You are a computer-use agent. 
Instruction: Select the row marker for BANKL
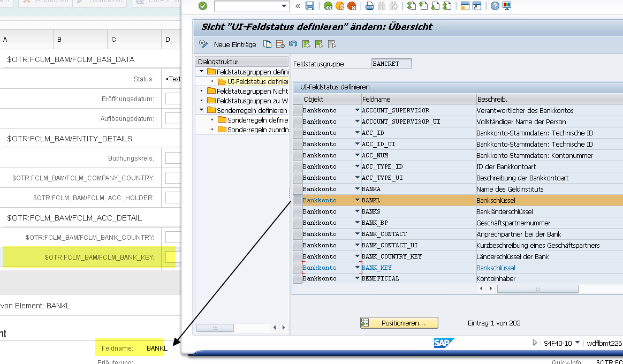point(297,200)
